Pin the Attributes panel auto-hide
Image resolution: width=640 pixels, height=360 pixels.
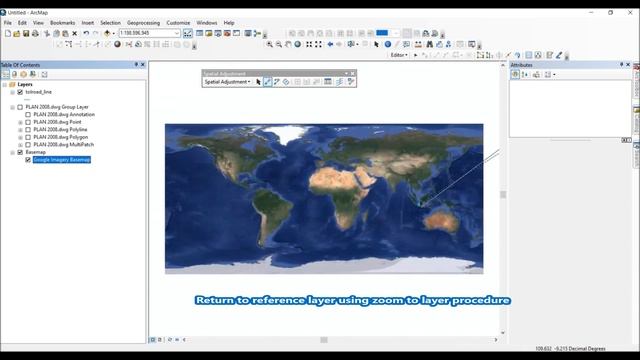pyautogui.click(x=622, y=64)
